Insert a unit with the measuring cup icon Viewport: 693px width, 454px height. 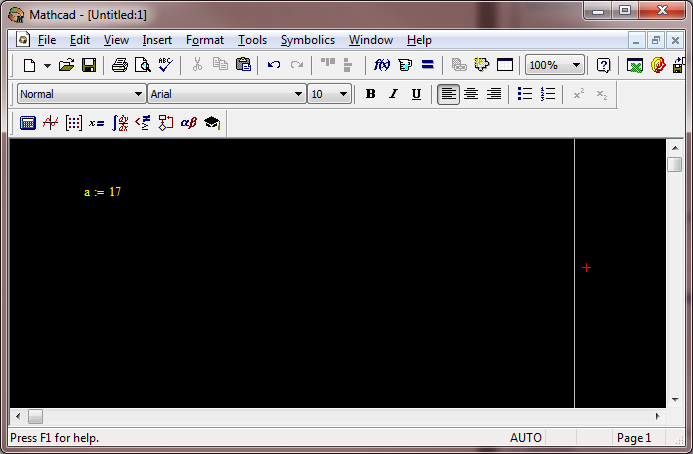coord(405,65)
